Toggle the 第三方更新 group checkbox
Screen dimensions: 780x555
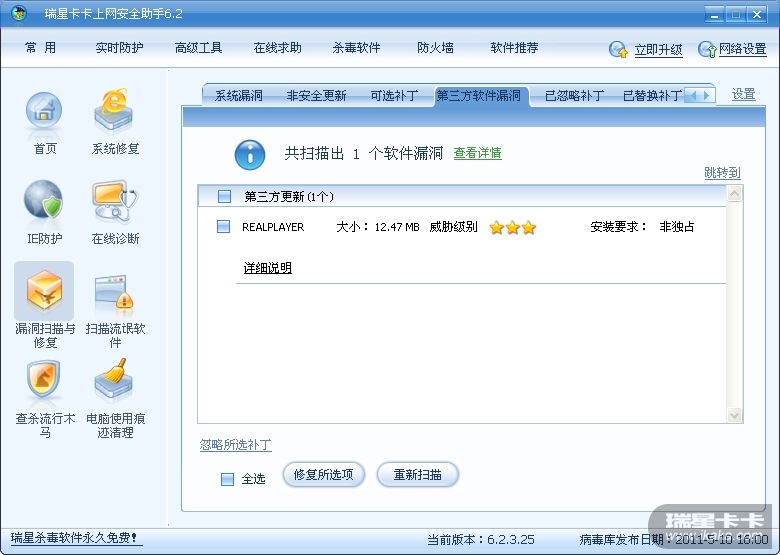coord(224,196)
